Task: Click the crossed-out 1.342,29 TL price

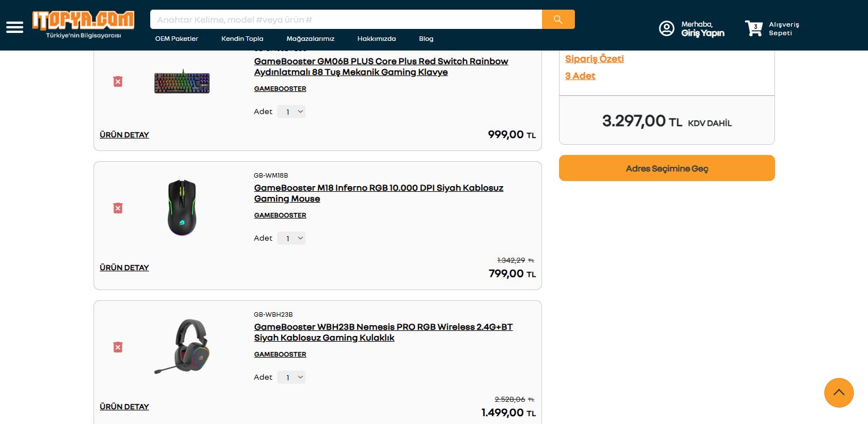Action: [x=516, y=261]
